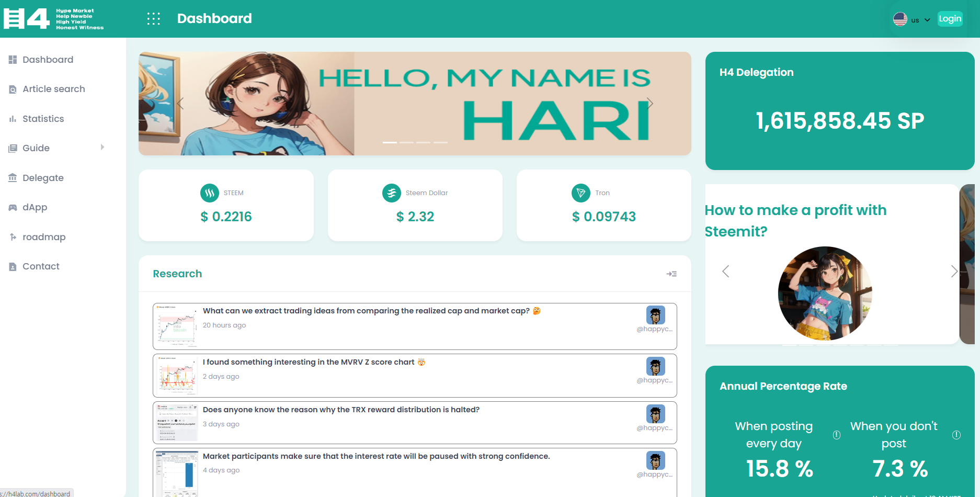Screen dimensions: 980x497
Task: Click the 'H4 Delegation' card title
Action: [757, 72]
